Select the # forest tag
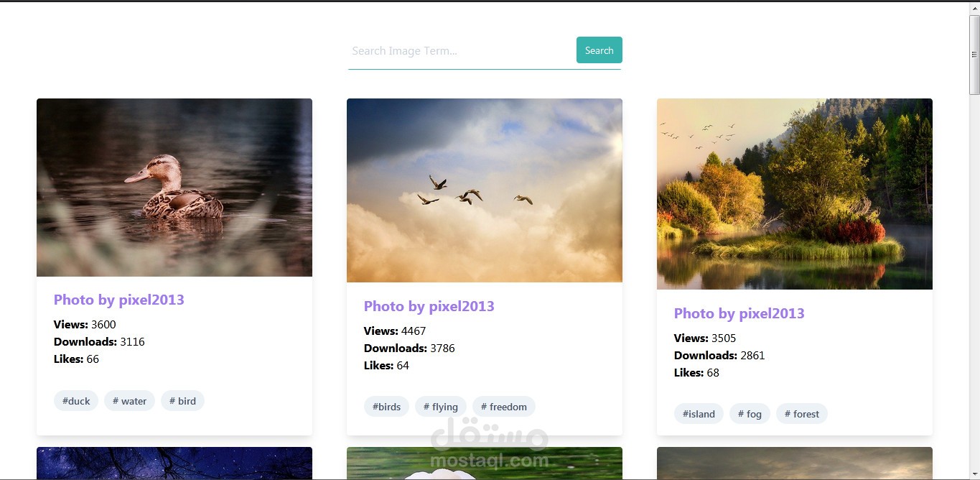980x480 pixels. 802,414
